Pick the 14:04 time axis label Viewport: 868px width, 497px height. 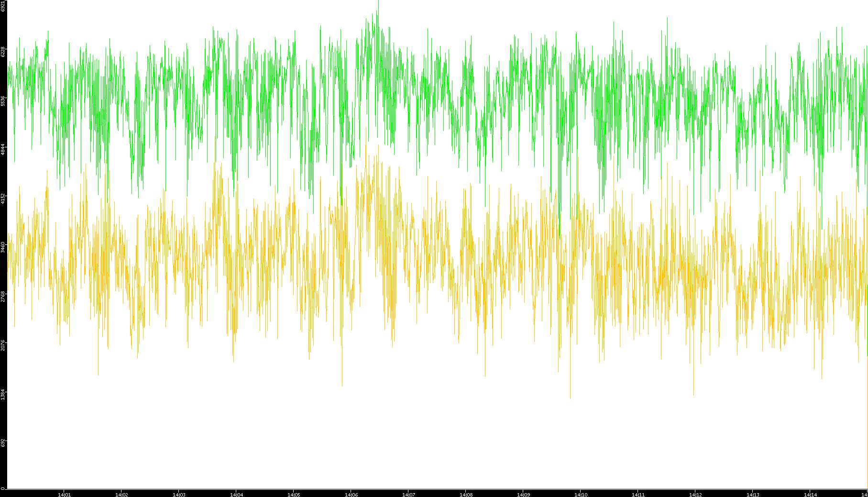click(236, 495)
